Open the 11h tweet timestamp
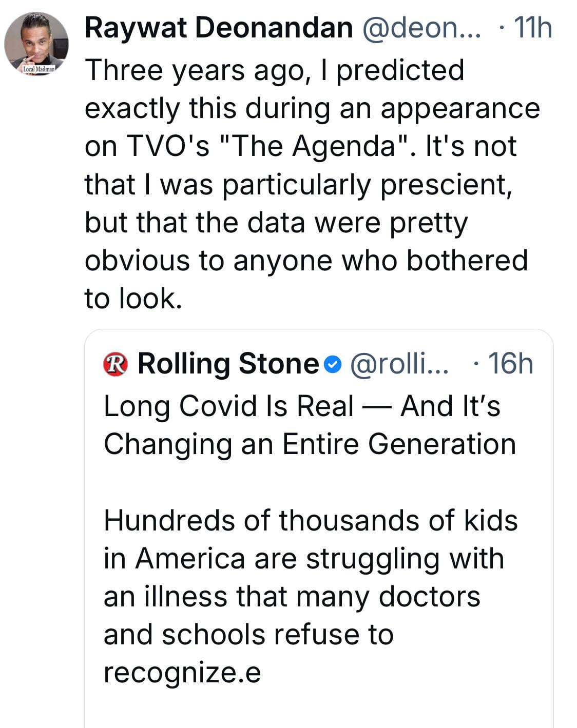Screen dimensions: 577x728 coord(532,28)
